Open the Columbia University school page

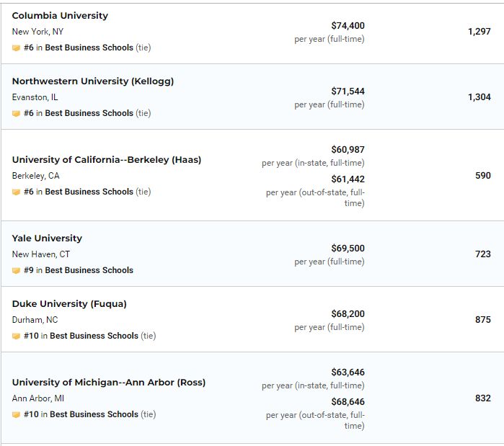coord(60,16)
